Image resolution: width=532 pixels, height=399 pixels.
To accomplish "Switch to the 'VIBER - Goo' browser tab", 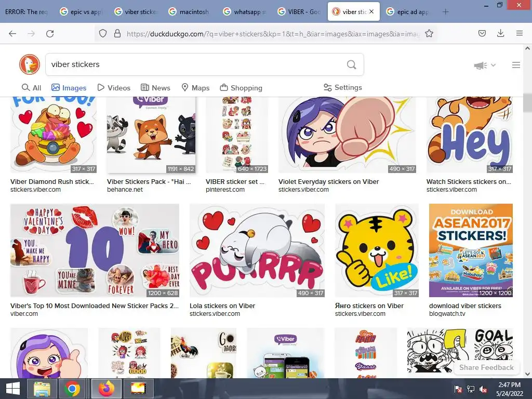I will point(299,12).
